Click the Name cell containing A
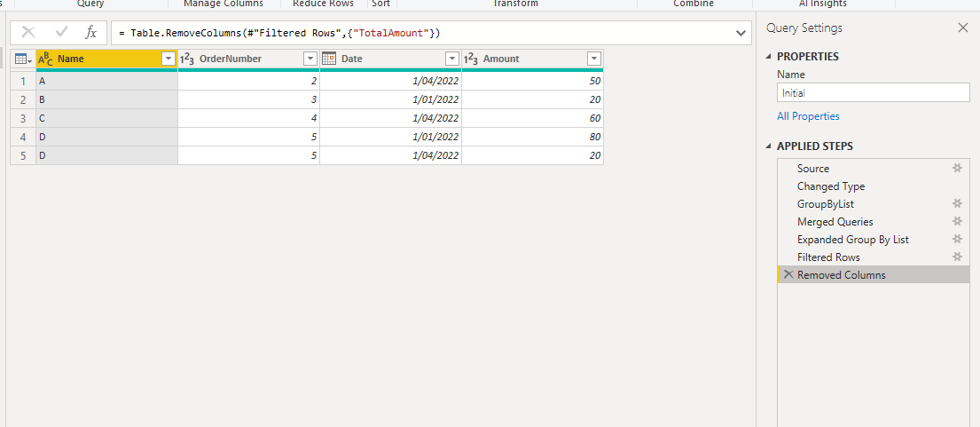980x427 pixels. [107, 82]
